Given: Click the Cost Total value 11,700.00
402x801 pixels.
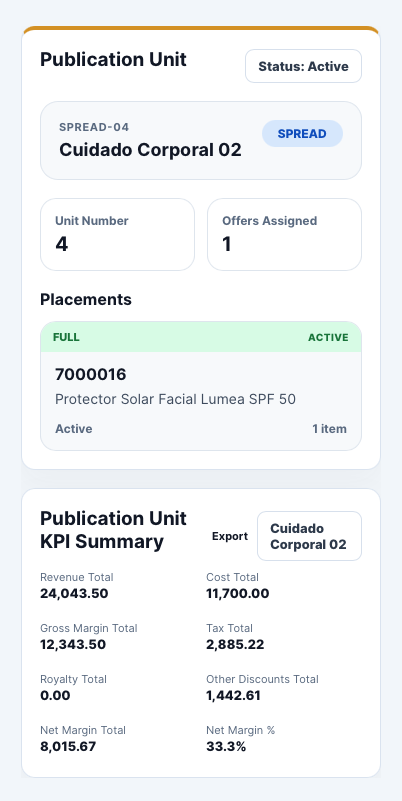Looking at the screenshot, I should click(238, 593).
